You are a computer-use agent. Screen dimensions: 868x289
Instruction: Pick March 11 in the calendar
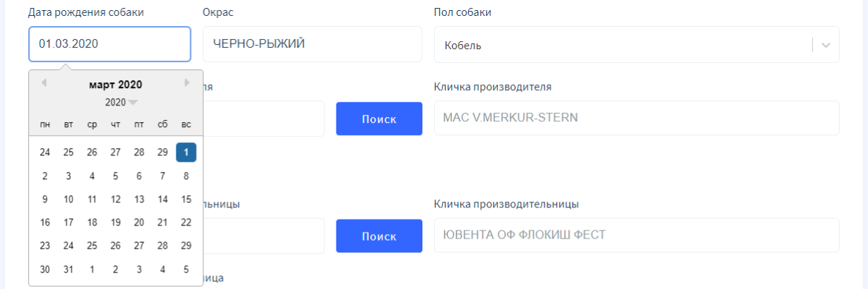[x=92, y=199]
